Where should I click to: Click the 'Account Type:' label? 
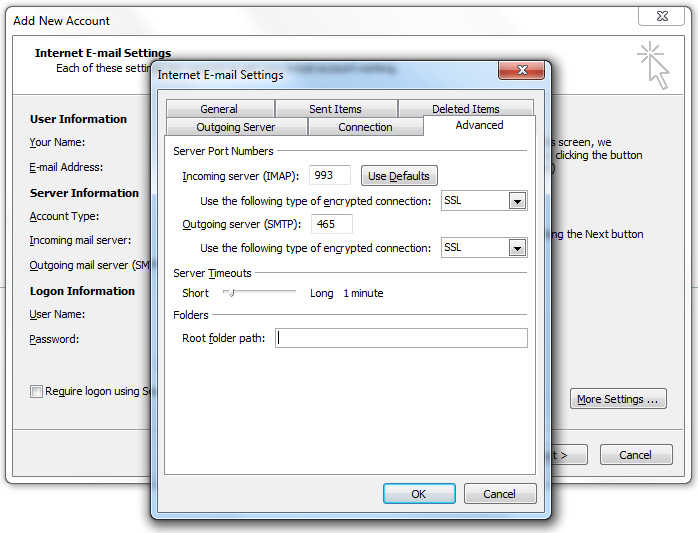point(64,216)
